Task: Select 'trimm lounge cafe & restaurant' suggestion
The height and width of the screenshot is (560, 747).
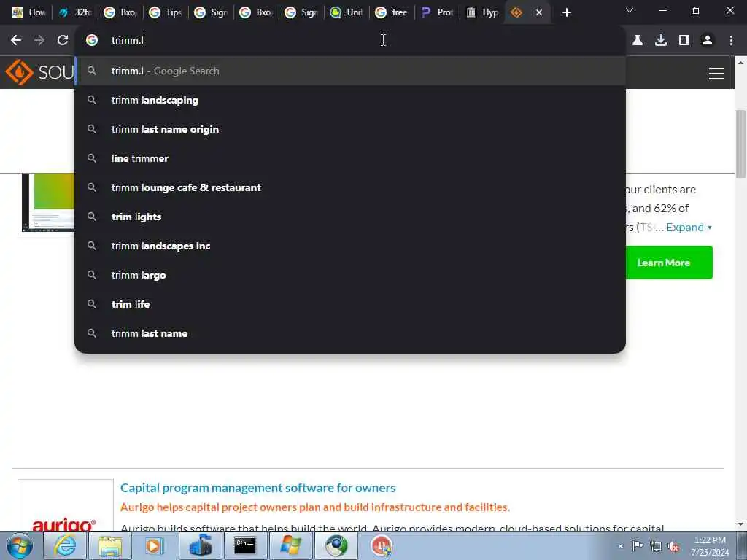Action: [x=350, y=187]
